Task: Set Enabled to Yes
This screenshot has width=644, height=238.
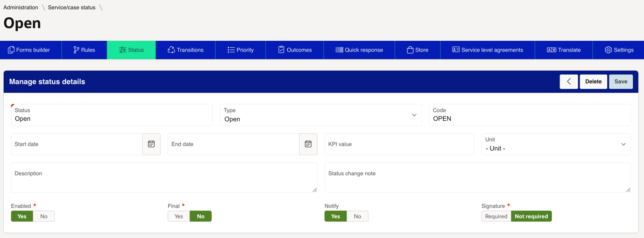Action: click(x=22, y=216)
